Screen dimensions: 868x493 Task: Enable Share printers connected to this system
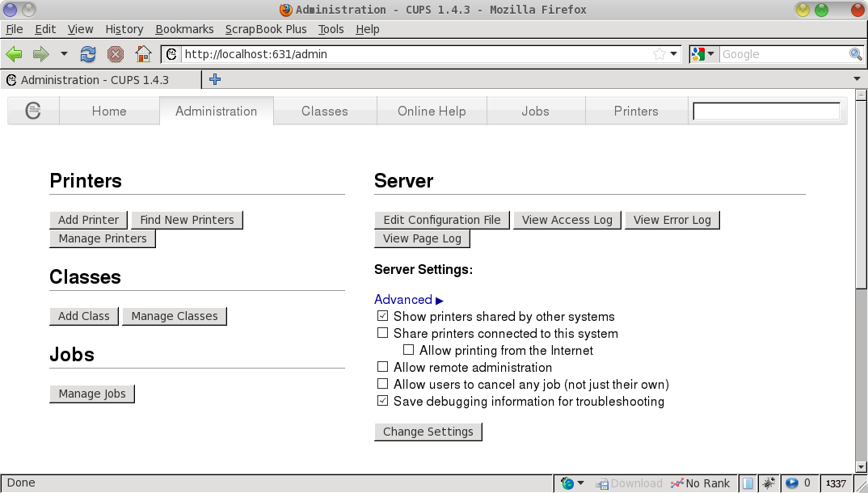click(x=383, y=333)
